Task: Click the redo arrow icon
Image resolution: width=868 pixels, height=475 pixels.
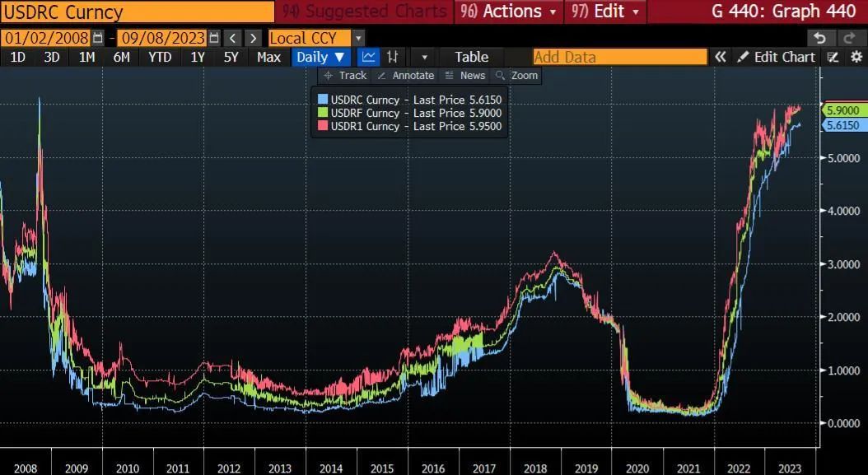Action: pos(850,38)
